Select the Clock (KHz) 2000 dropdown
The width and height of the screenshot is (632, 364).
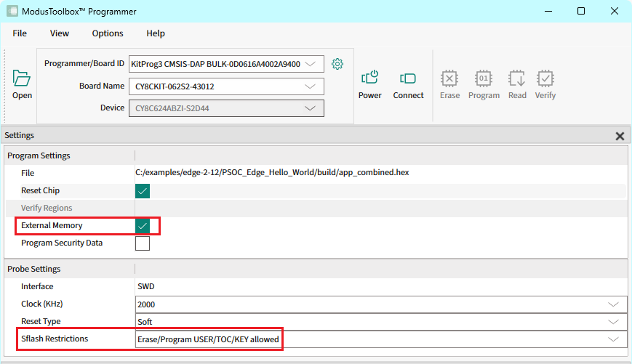(x=380, y=304)
